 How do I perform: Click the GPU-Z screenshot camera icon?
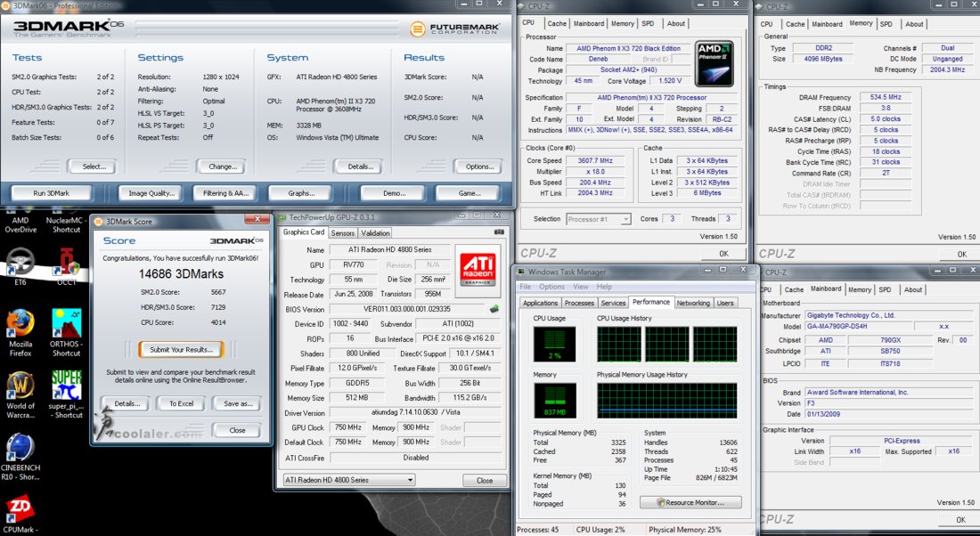pyautogui.click(x=499, y=232)
